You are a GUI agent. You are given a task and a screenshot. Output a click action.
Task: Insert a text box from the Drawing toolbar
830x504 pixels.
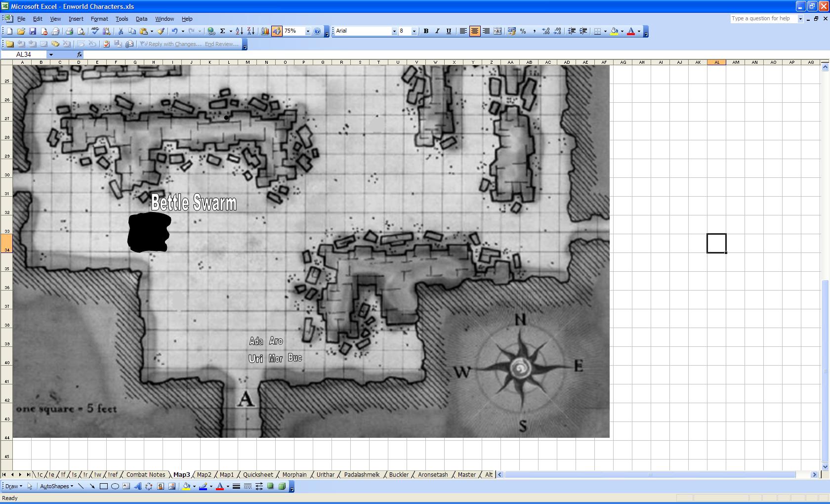click(x=126, y=486)
